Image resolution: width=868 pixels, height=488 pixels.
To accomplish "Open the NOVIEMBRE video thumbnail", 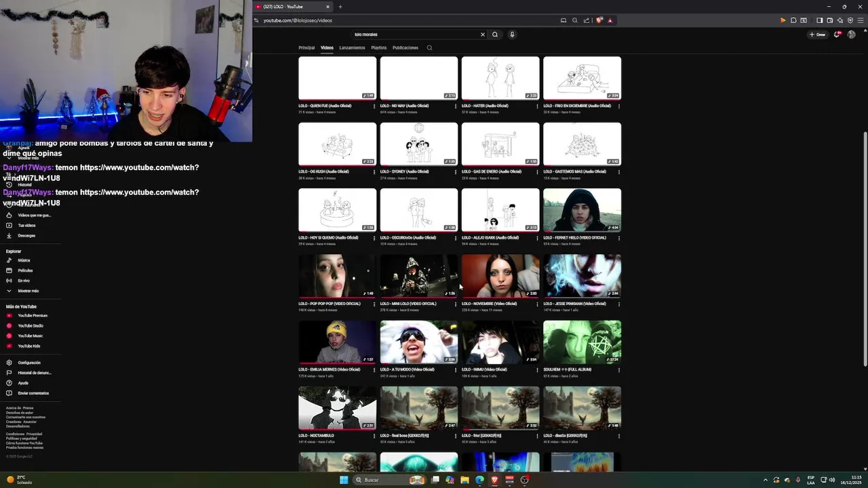I will tap(500, 276).
